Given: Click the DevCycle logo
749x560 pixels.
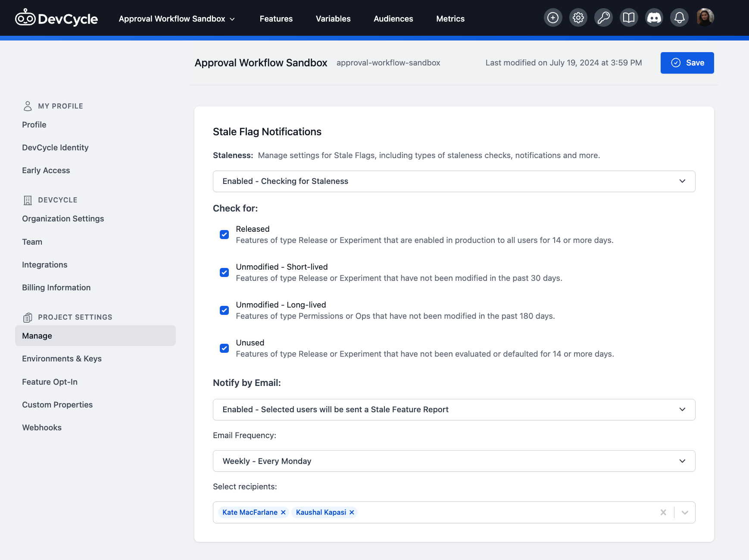Looking at the screenshot, I should (56, 18).
